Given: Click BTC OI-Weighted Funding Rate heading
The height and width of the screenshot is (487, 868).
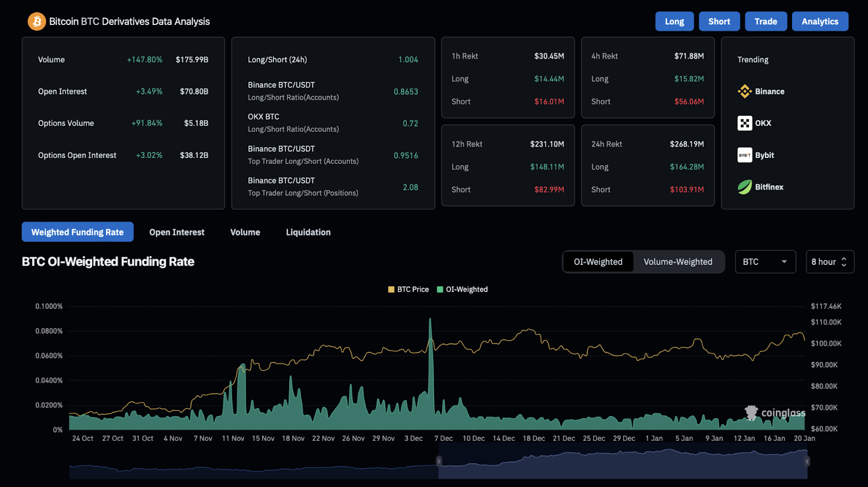Looking at the screenshot, I should (x=108, y=262).
